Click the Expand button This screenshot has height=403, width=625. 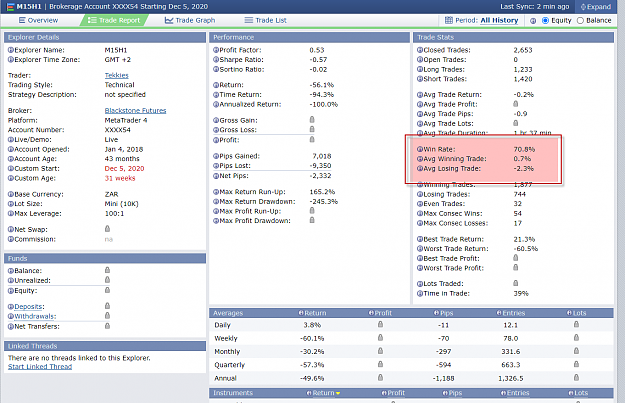[x=596, y=7]
